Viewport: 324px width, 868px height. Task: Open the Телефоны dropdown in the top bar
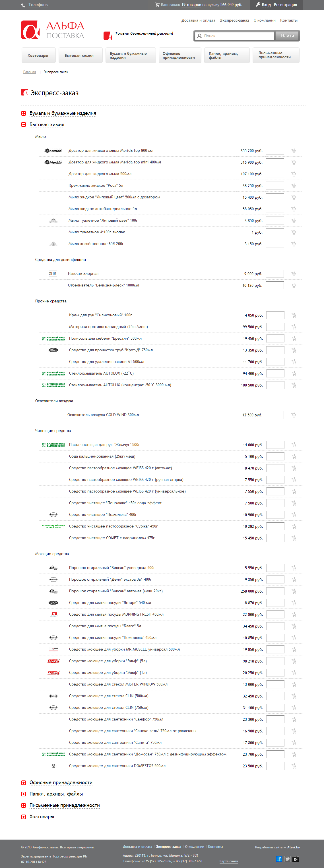point(38,5)
